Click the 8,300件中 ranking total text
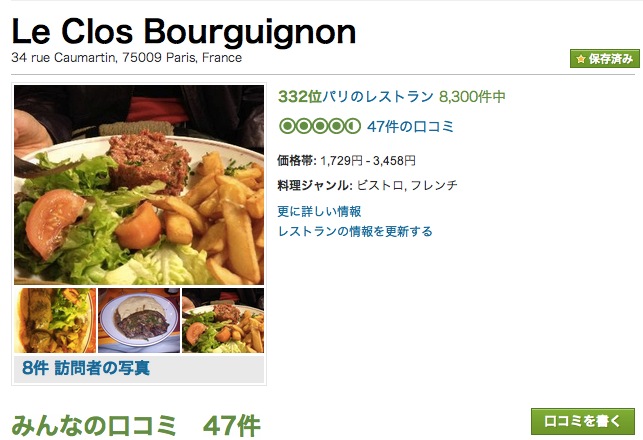Screen dimensions: 643x440 472,97
